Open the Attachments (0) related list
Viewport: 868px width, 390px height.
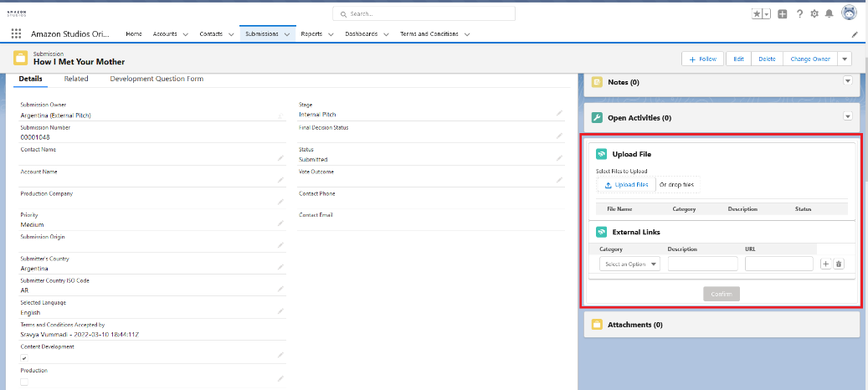point(635,325)
